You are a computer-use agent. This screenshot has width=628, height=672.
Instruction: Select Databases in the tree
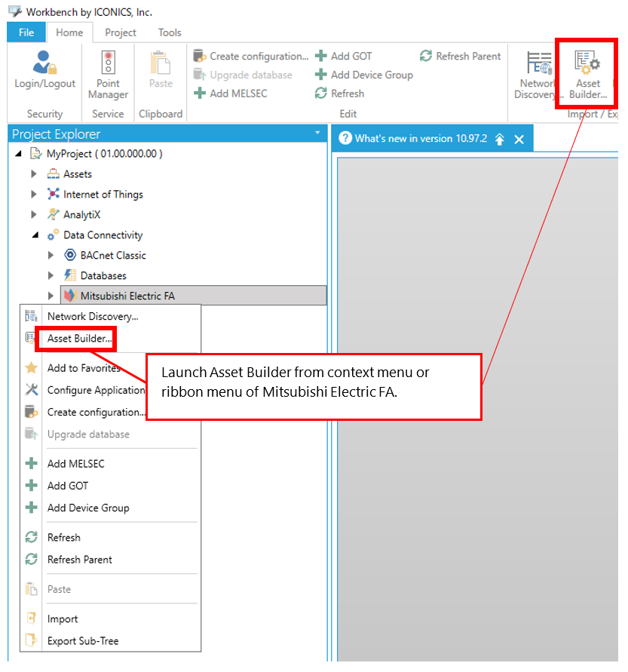click(x=103, y=275)
